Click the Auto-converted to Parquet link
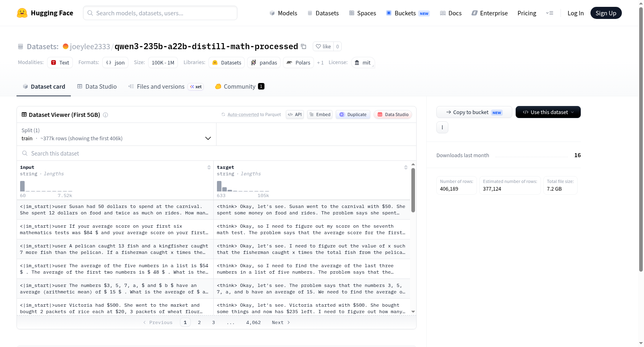 click(254, 115)
